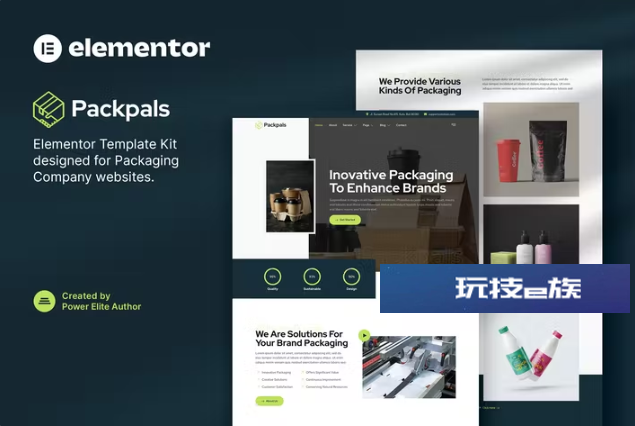The height and width of the screenshot is (426, 635).
Task: Click the round Elementor logo icon
Action: (47, 48)
